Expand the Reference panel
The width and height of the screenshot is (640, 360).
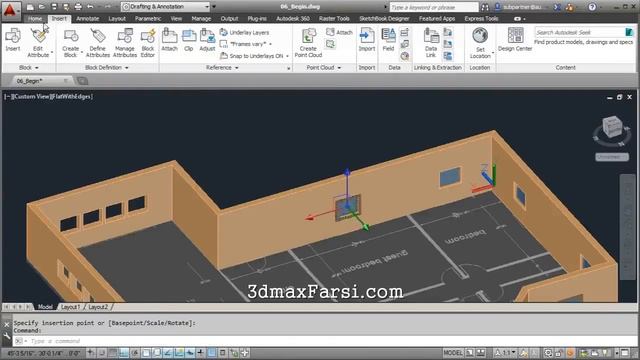click(222, 67)
